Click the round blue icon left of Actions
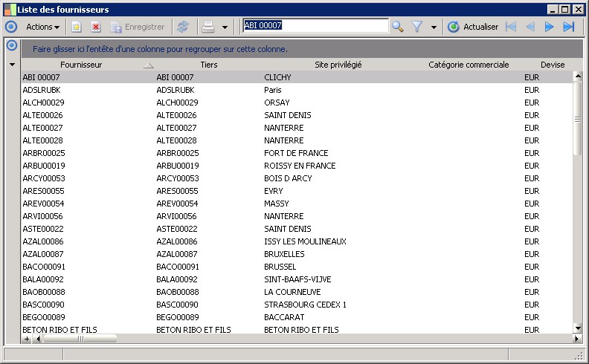The width and height of the screenshot is (589, 364). click(11, 27)
